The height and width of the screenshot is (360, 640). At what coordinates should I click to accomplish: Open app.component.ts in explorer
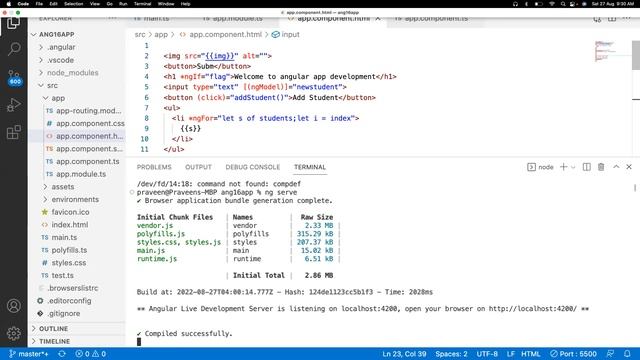click(78, 161)
